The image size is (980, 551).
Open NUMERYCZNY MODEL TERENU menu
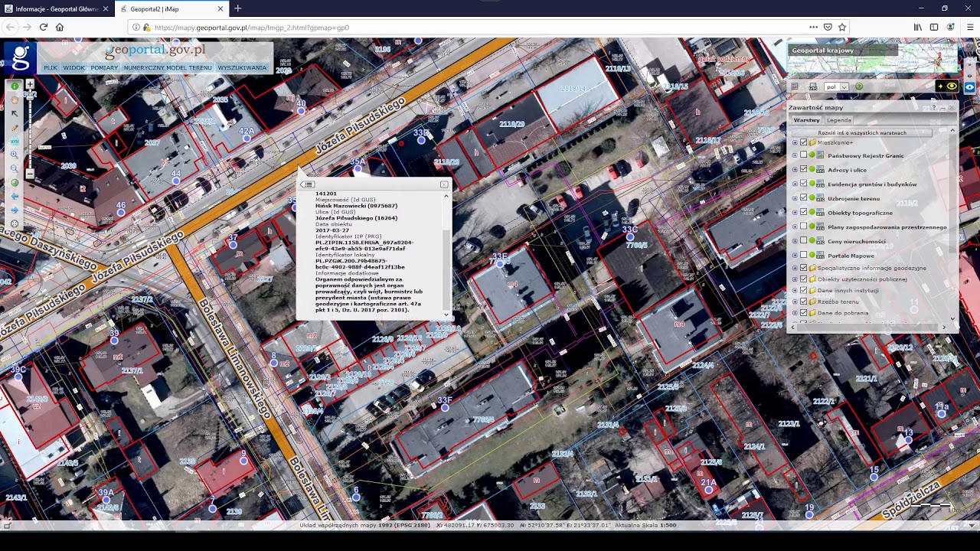pos(168,67)
